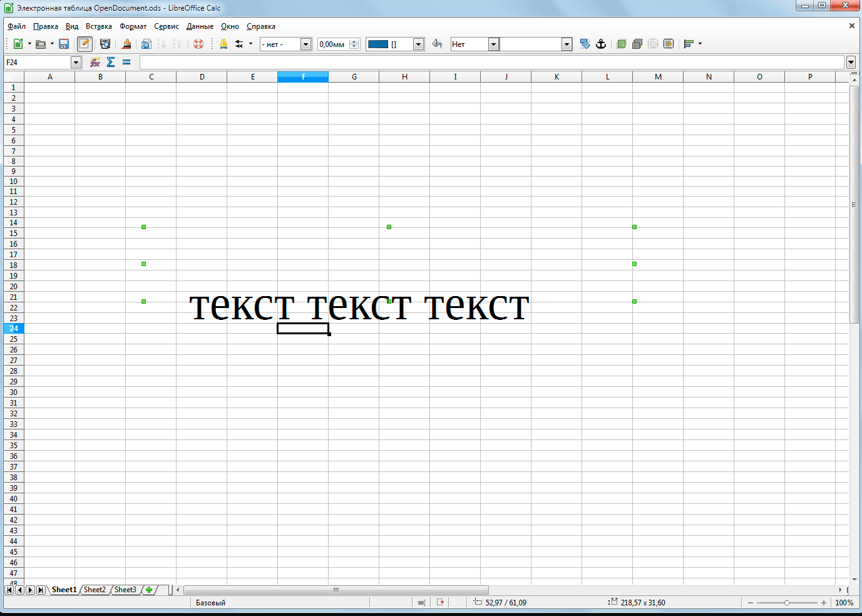Go to first sheet navigation arrow

click(x=9, y=590)
